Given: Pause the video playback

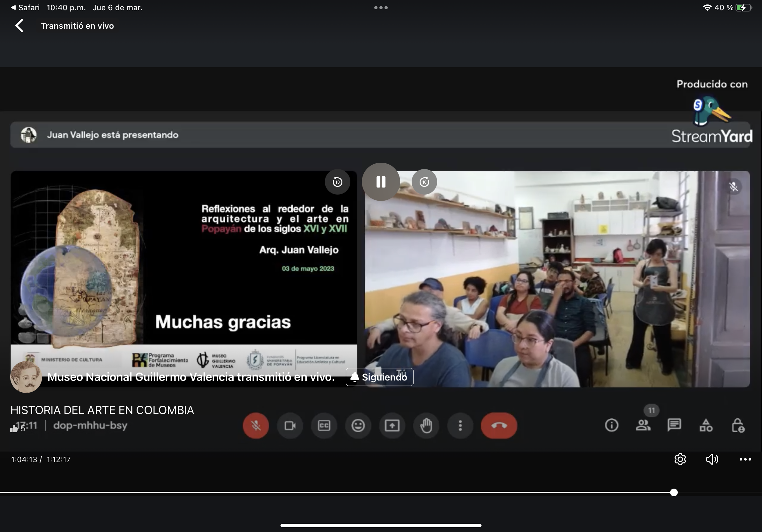Looking at the screenshot, I should pyautogui.click(x=381, y=182).
